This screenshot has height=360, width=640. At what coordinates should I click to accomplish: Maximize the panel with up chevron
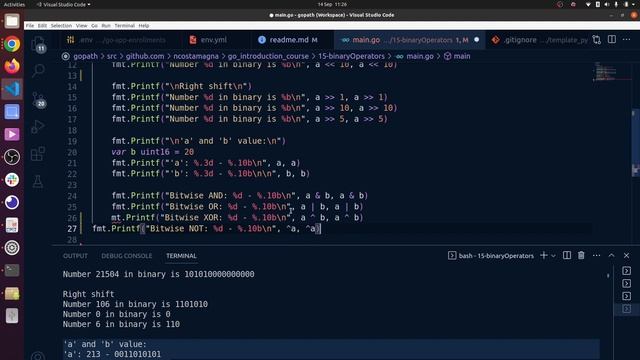click(x=611, y=256)
